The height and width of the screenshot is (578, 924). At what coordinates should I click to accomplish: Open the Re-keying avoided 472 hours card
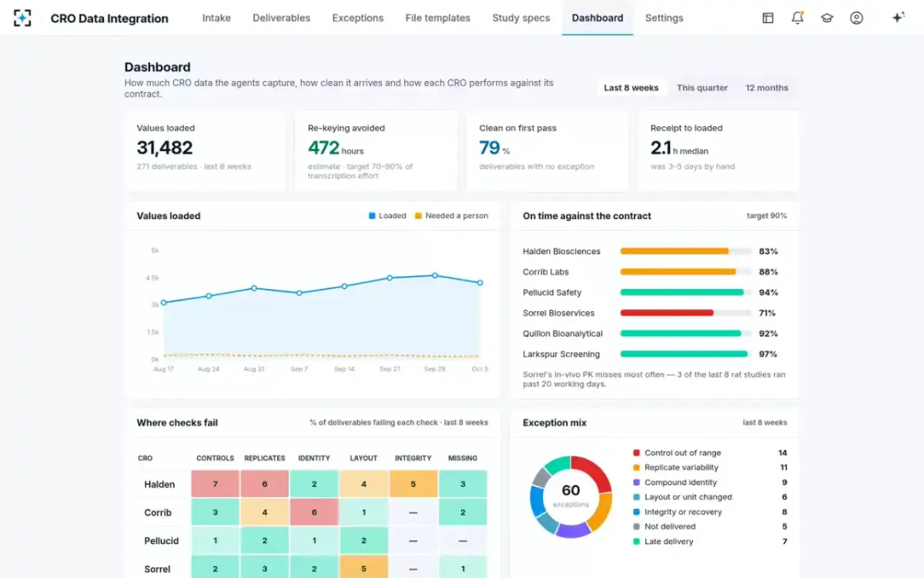point(377,151)
